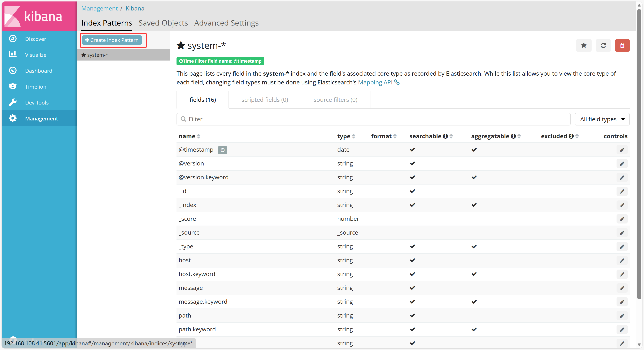The height and width of the screenshot is (350, 644).
Task: Click the controls column header
Action: 615,136
